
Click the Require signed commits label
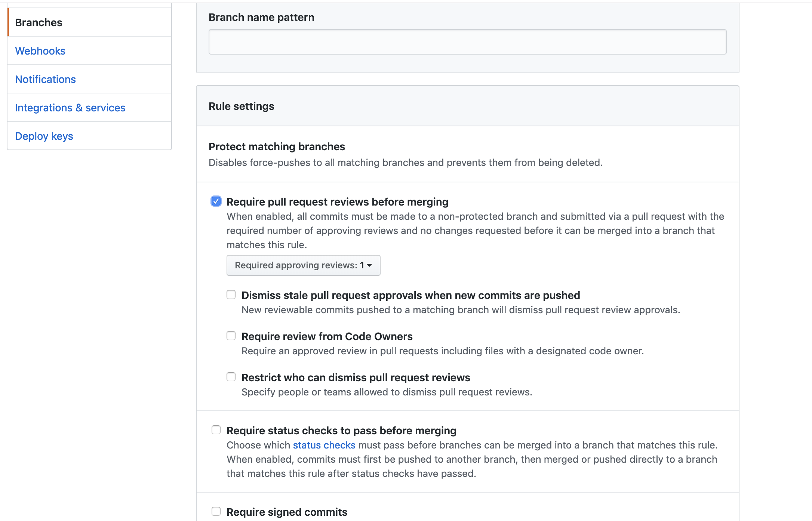287,512
